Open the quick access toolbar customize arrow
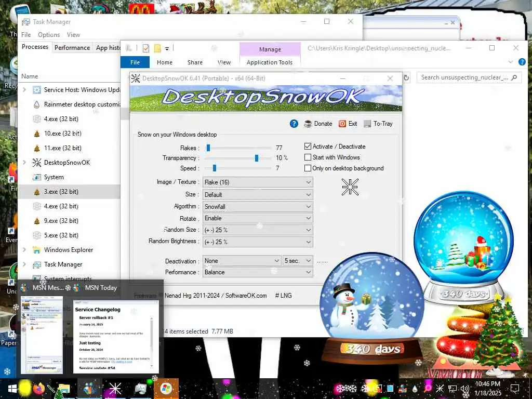This screenshot has height=399, width=532. pos(167,49)
